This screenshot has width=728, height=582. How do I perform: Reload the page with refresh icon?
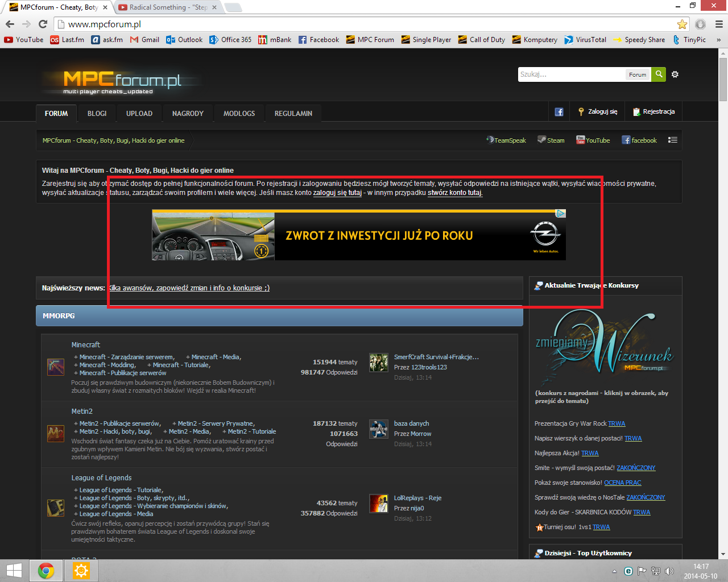(43, 24)
